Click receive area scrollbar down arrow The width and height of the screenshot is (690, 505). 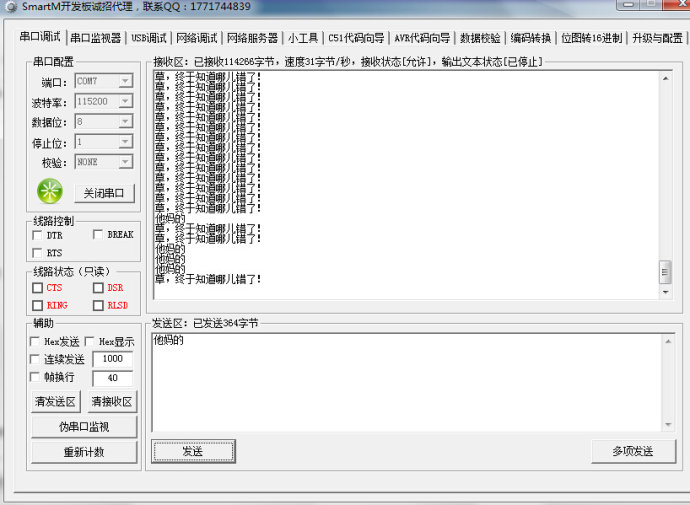pyautogui.click(x=665, y=293)
